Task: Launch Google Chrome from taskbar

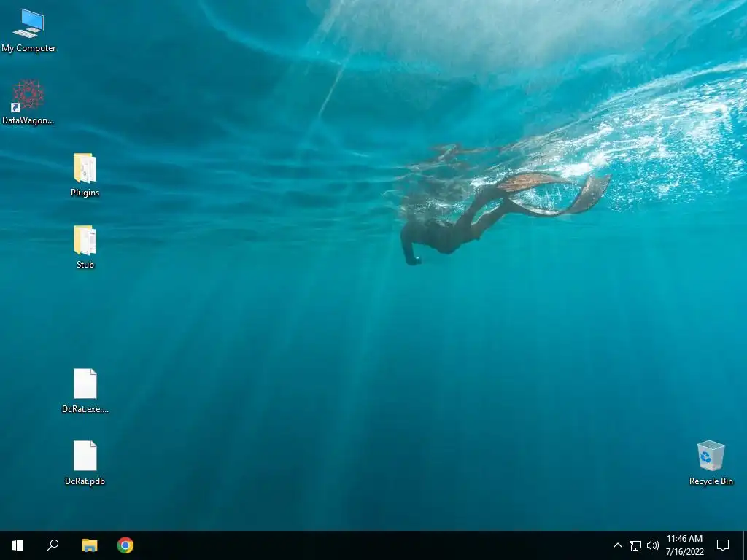Action: pyautogui.click(x=125, y=545)
